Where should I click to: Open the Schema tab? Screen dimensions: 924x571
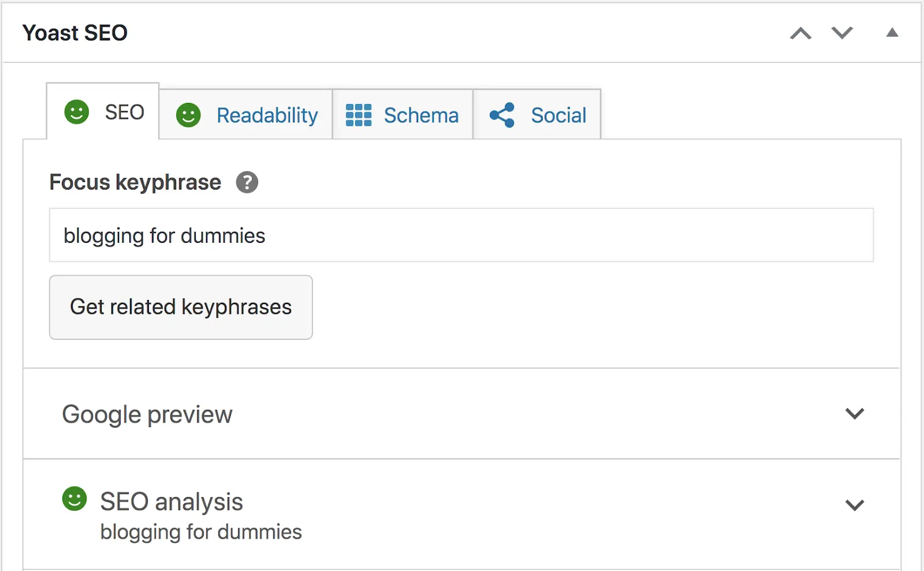pyautogui.click(x=403, y=114)
